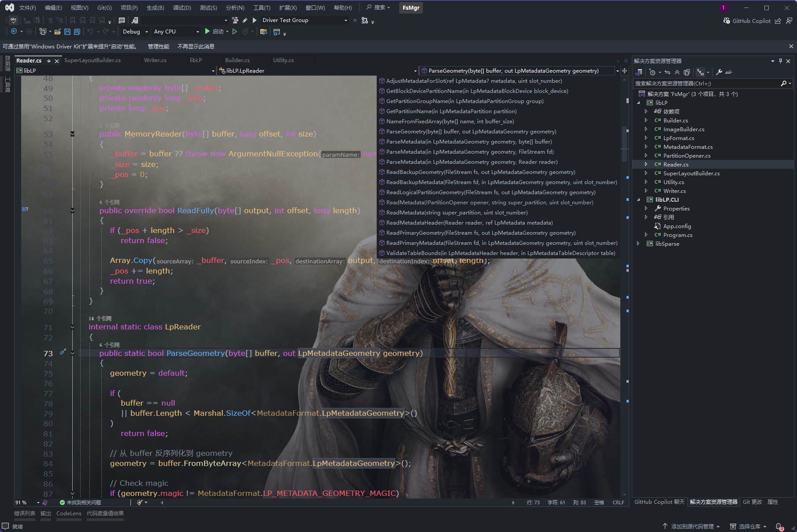The width and height of the screenshot is (797, 532).
Task: Click the green Start debugging play icon
Action: 208,32
